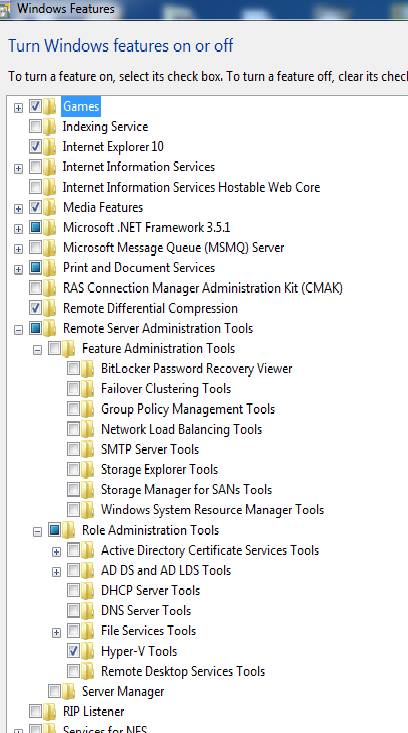Uncheck Internet Explorer 10
408x733 pixels.
coord(36,146)
